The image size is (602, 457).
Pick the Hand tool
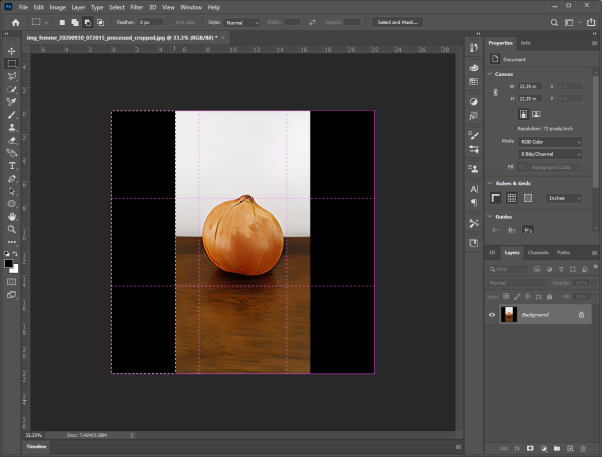coord(12,217)
